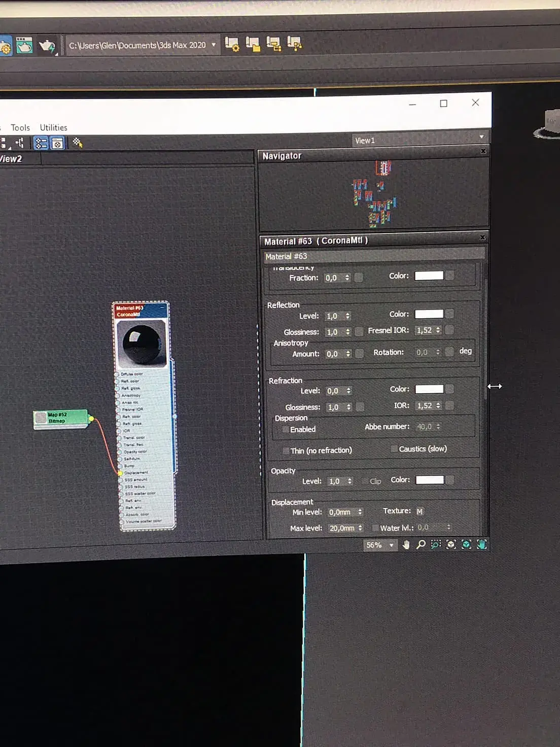Close the Material #63 parameter panel
Viewport: 560px width, 747px height.
click(482, 237)
